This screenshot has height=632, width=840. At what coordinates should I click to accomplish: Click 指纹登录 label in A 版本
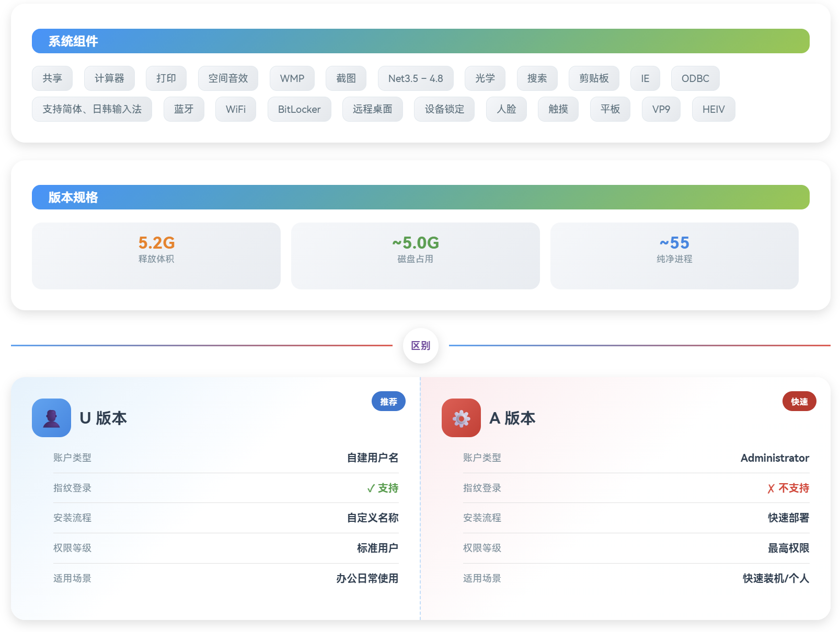[482, 488]
